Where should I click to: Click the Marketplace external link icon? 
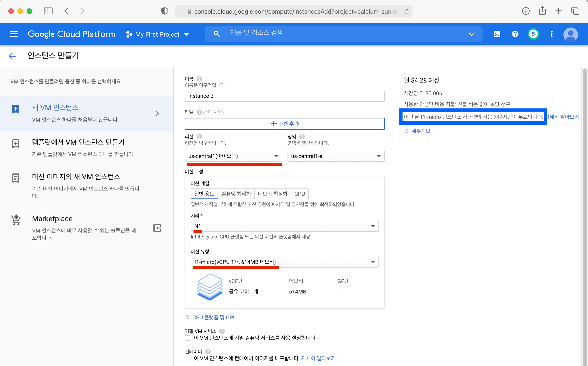tap(157, 228)
